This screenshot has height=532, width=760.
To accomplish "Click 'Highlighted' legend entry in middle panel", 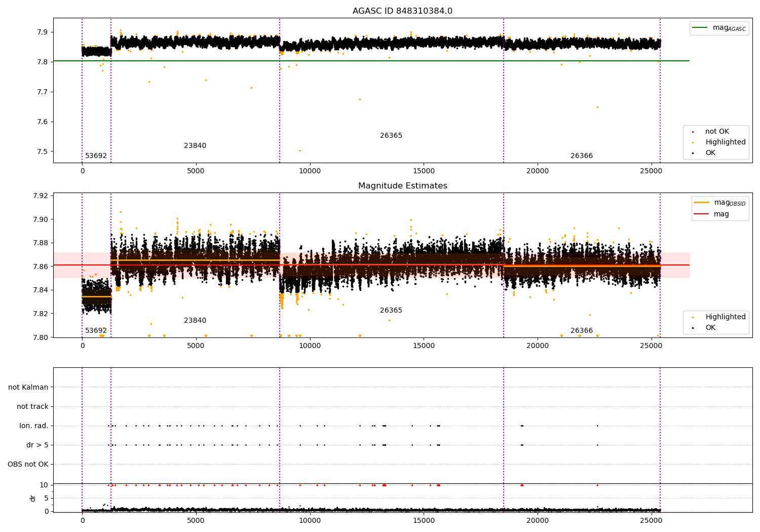I will coord(719,317).
